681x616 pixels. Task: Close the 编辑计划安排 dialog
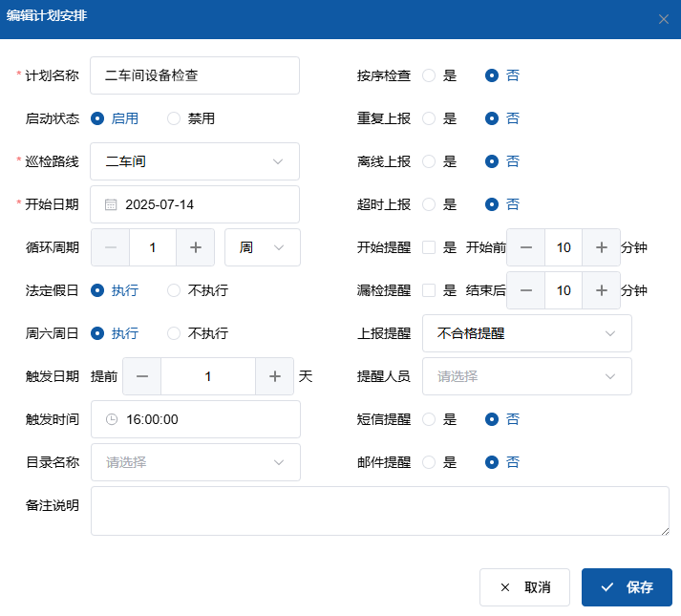[664, 19]
